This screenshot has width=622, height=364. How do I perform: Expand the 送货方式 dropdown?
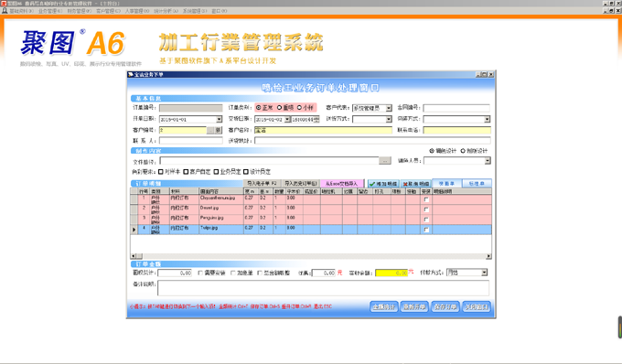click(389, 119)
